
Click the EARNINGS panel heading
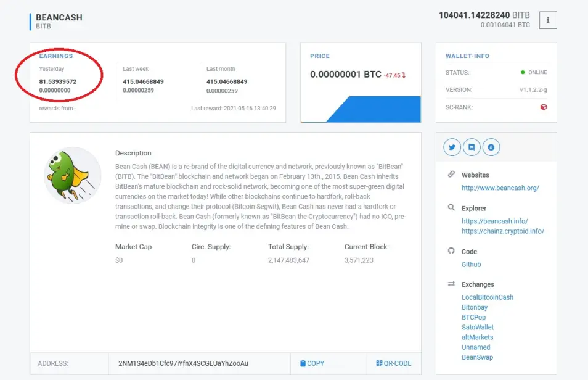[56, 56]
